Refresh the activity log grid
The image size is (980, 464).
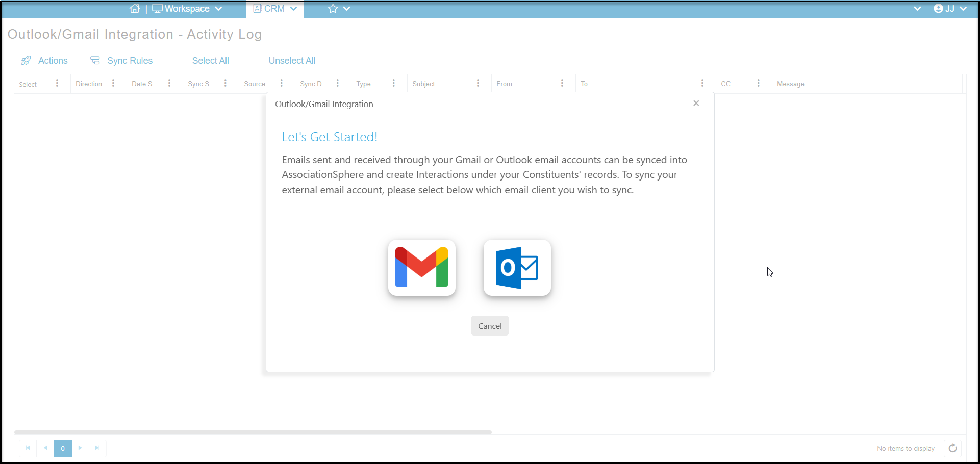952,448
